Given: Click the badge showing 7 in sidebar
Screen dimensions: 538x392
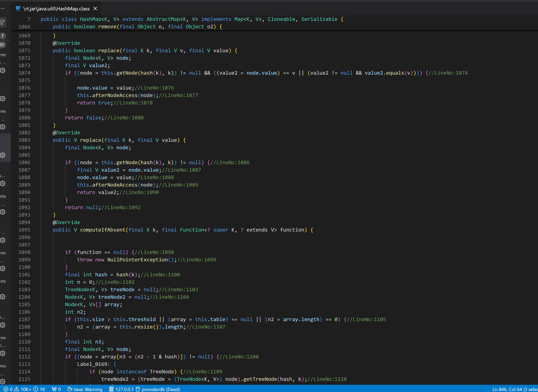Looking at the screenshot, I should [x=3, y=36].
